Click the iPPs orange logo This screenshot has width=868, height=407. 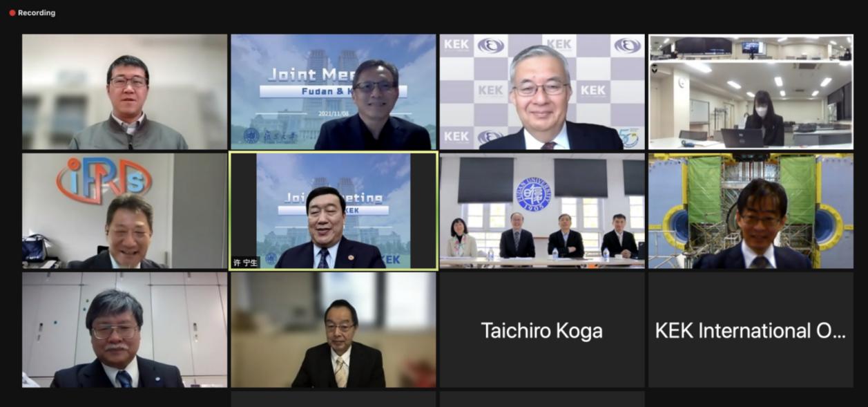point(104,180)
